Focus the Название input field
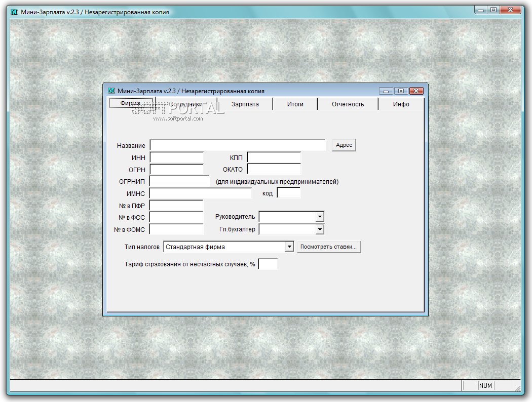The image size is (532, 402). (238, 145)
